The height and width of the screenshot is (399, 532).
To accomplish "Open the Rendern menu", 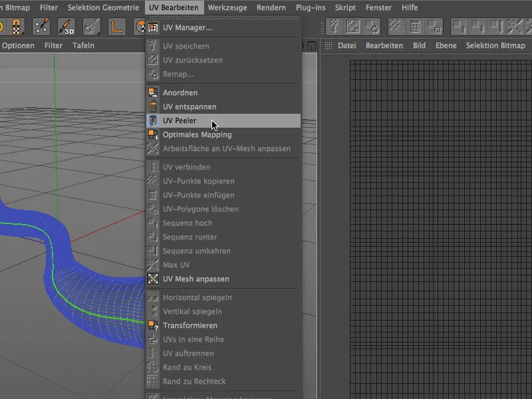I will tap(271, 7).
